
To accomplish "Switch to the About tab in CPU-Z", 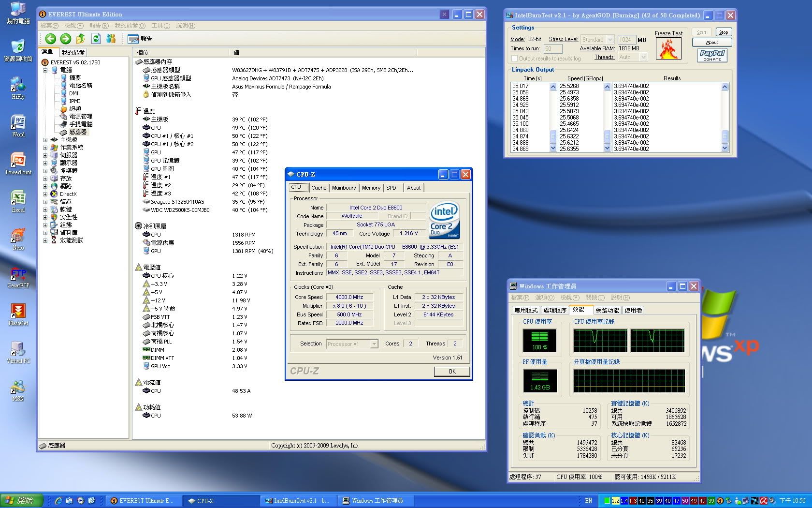I will click(x=414, y=188).
